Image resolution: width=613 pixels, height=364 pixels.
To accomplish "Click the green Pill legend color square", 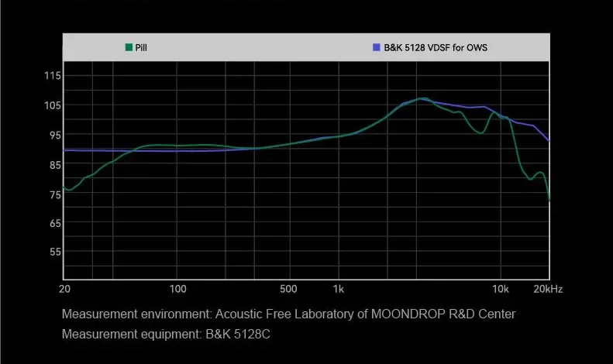I will (x=129, y=47).
